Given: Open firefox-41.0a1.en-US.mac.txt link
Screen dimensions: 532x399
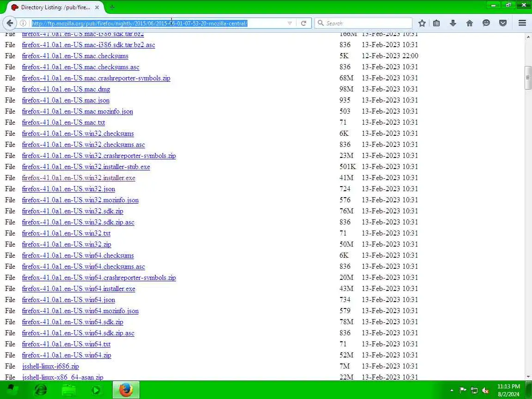Looking at the screenshot, I should (63, 122).
